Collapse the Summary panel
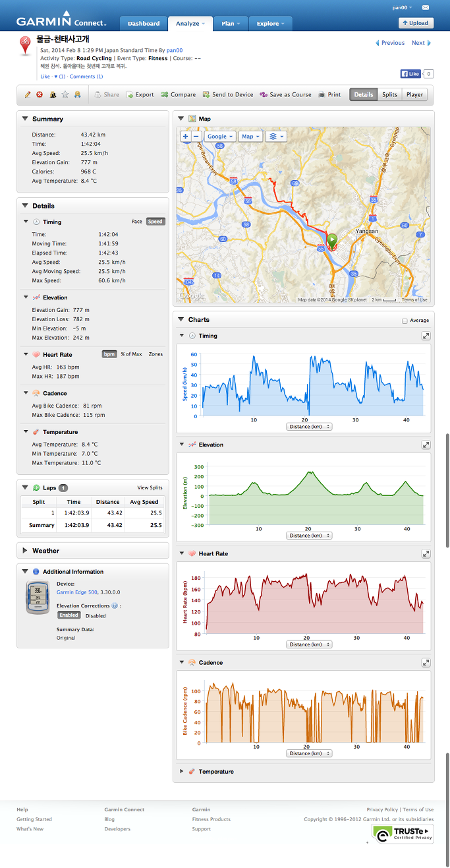 click(x=25, y=119)
